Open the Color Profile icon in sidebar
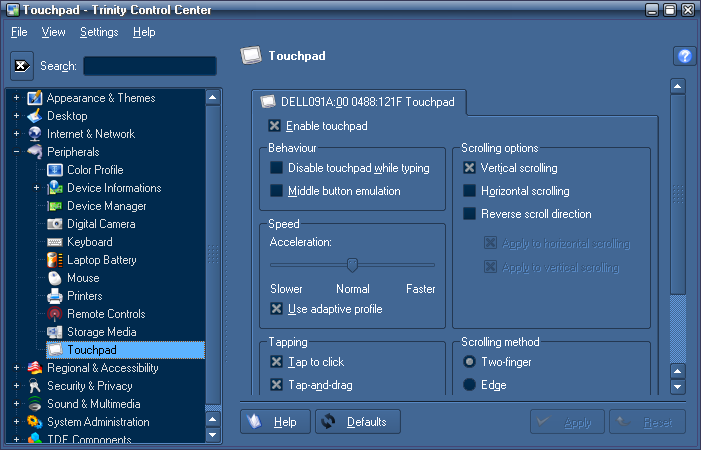This screenshot has width=701, height=450. pyautogui.click(x=55, y=170)
